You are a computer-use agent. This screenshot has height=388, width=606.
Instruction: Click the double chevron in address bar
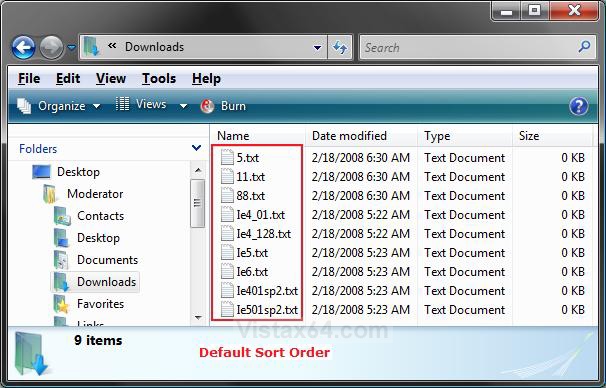[x=112, y=46]
